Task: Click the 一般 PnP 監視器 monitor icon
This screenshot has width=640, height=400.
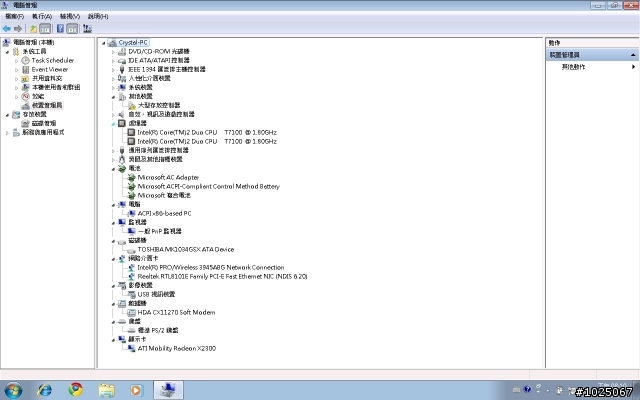Action: [x=131, y=231]
